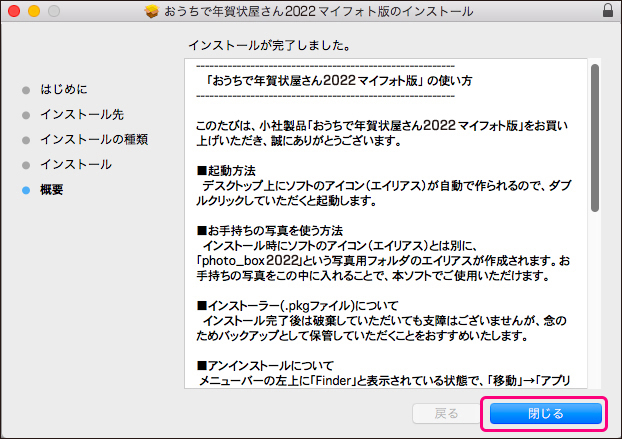Click the disabled 戻る button
622x439 pixels.
tap(447, 414)
